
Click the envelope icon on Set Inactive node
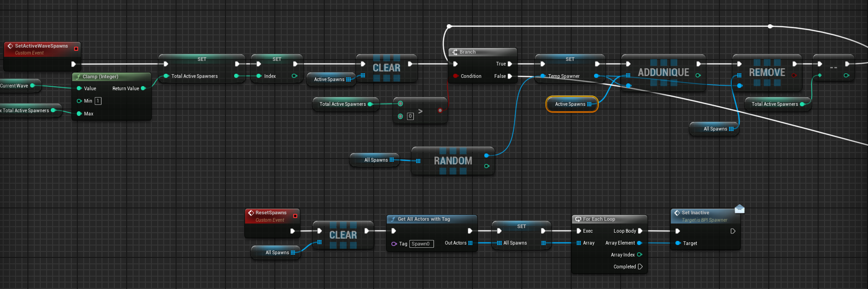[739, 209]
